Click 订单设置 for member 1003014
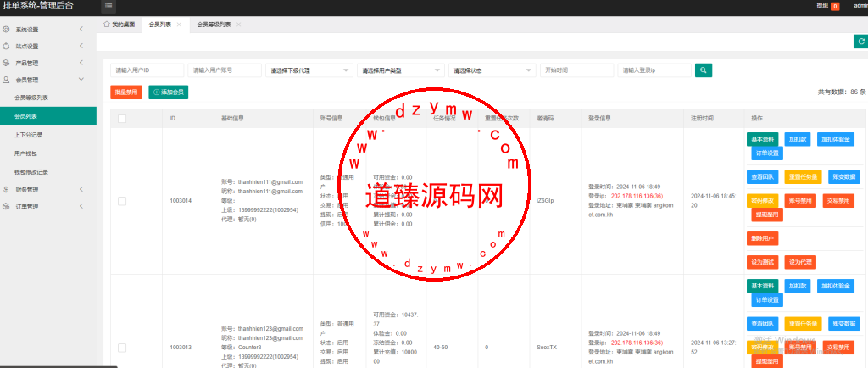 click(767, 153)
